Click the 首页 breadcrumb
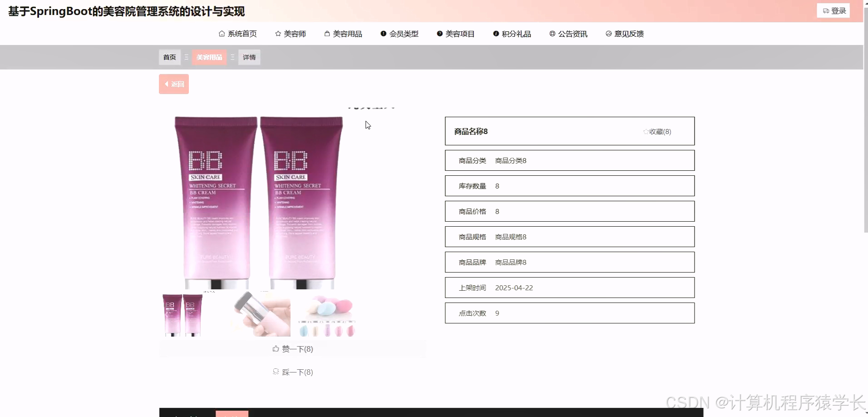This screenshot has height=417, width=868. pyautogui.click(x=170, y=57)
